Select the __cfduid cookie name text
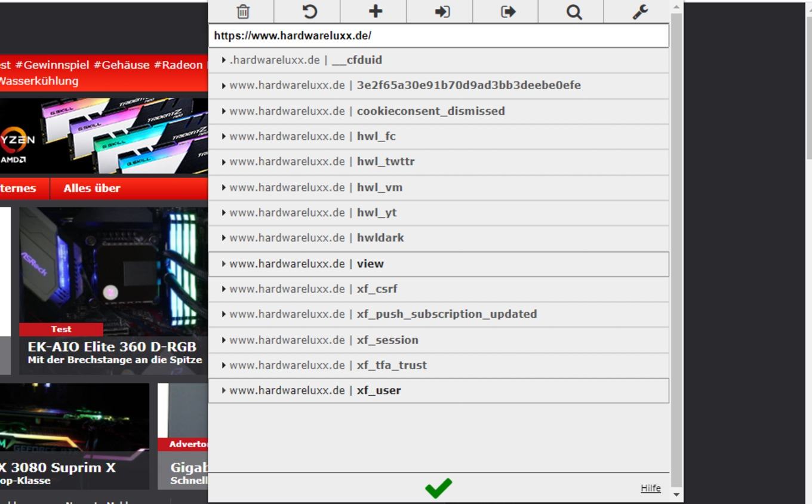 pyautogui.click(x=357, y=60)
